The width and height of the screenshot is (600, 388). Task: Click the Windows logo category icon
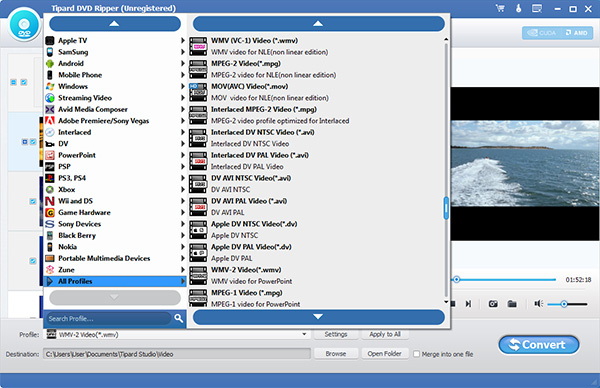point(50,86)
